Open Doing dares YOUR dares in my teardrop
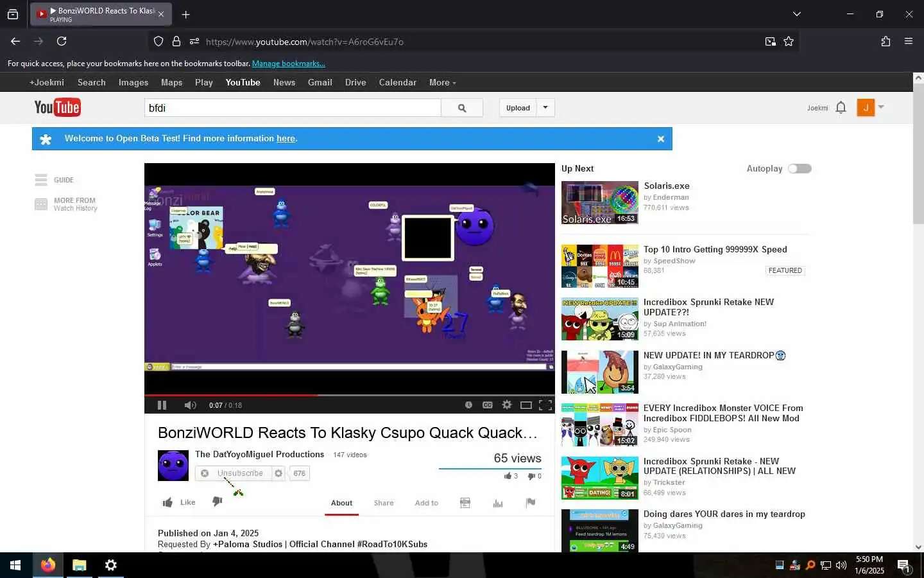The height and width of the screenshot is (578, 924). tap(724, 514)
